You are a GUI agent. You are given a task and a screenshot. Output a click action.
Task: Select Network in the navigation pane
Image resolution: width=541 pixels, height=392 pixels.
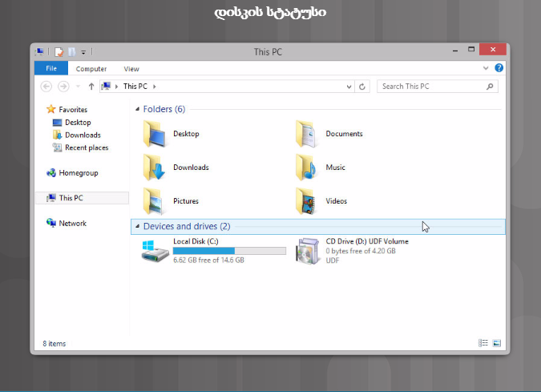pyautogui.click(x=72, y=224)
